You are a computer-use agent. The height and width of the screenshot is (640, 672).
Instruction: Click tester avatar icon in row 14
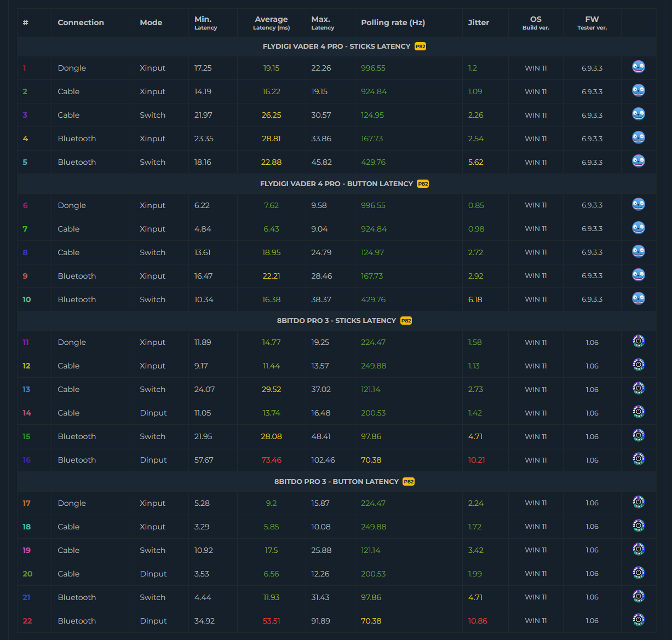tap(638, 412)
